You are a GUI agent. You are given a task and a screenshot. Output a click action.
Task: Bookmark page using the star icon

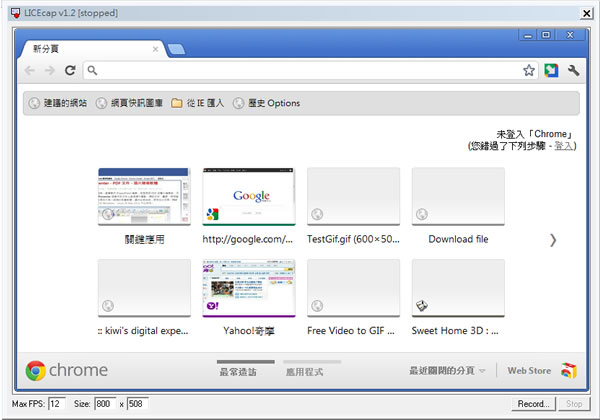tap(529, 71)
